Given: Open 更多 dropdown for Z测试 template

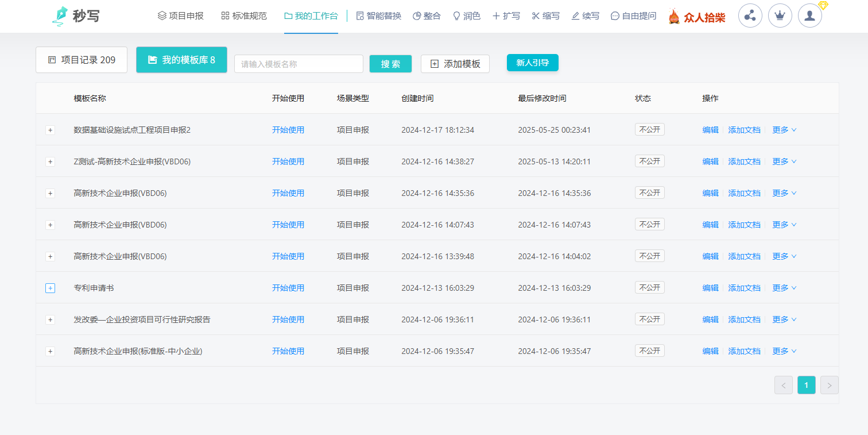Looking at the screenshot, I should pos(784,161).
